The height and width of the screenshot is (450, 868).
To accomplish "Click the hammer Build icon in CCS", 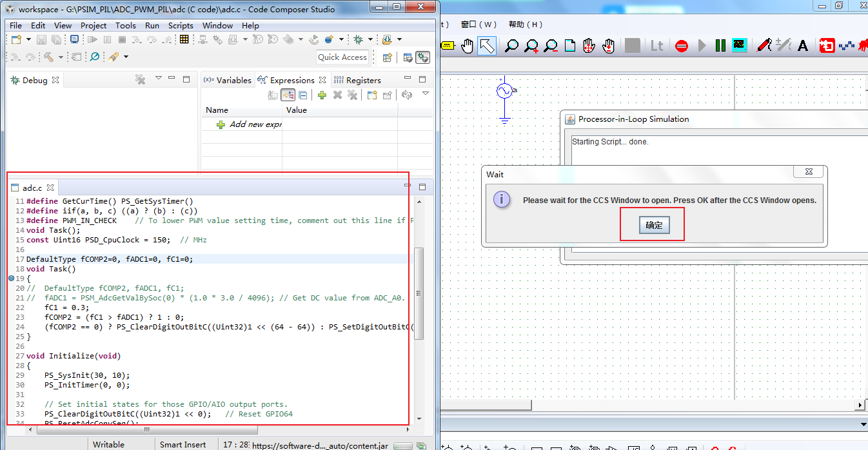I will (48, 57).
